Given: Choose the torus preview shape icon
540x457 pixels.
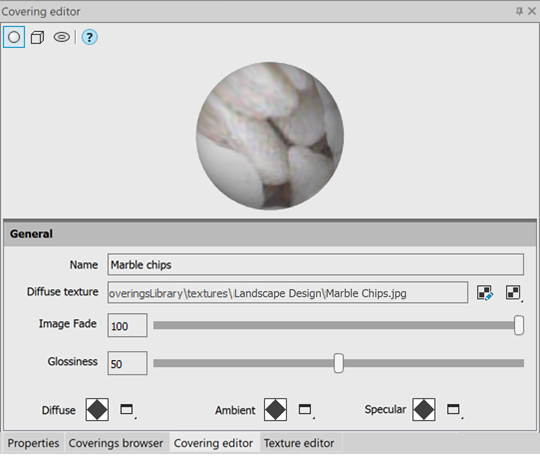Looking at the screenshot, I should tap(62, 37).
